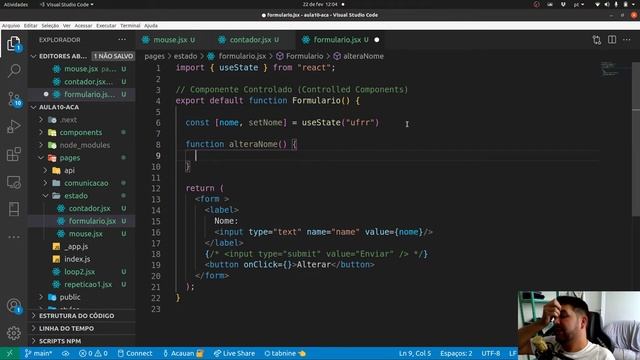The width and height of the screenshot is (640, 360).
Task: Open Terminal menu
Action: (x=130, y=26)
